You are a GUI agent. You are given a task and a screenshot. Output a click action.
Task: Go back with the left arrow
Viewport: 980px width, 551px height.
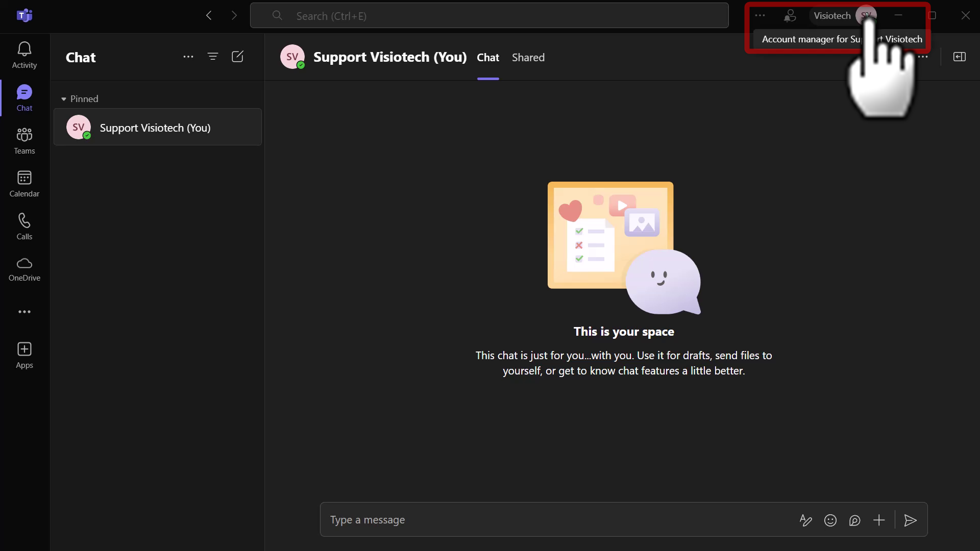click(209, 15)
